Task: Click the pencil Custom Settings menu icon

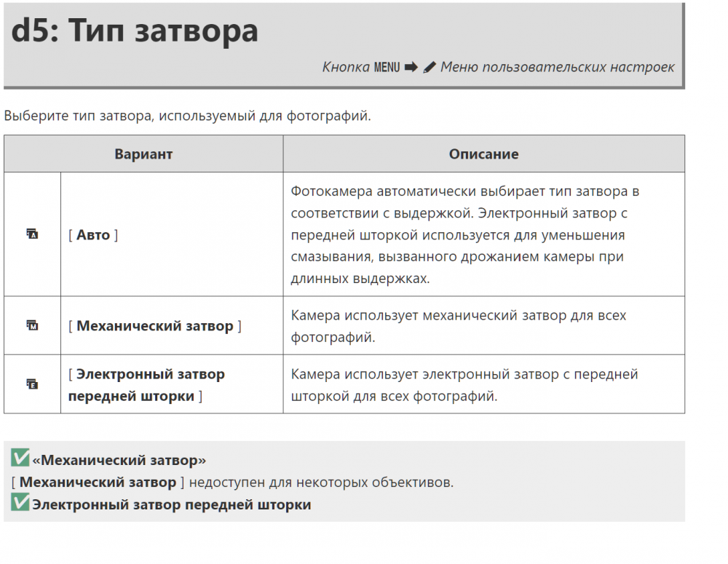Action: coord(430,67)
